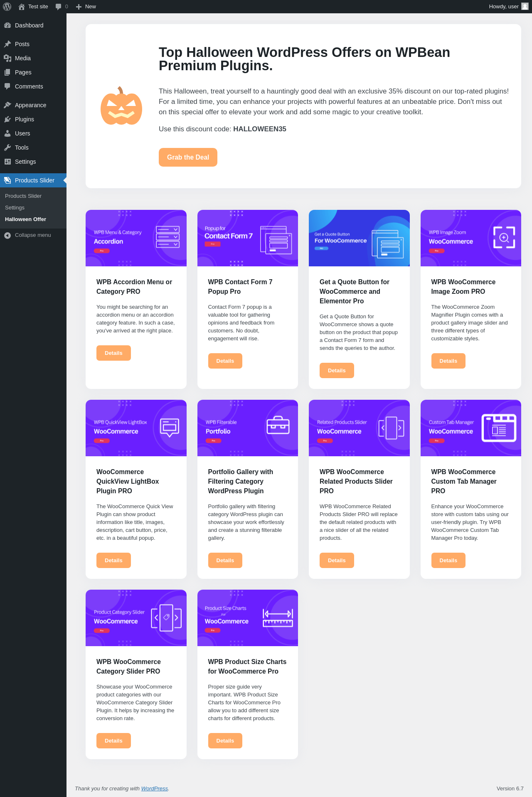
Task: Click the Appearance paintbrush icon
Action: tap(7, 105)
